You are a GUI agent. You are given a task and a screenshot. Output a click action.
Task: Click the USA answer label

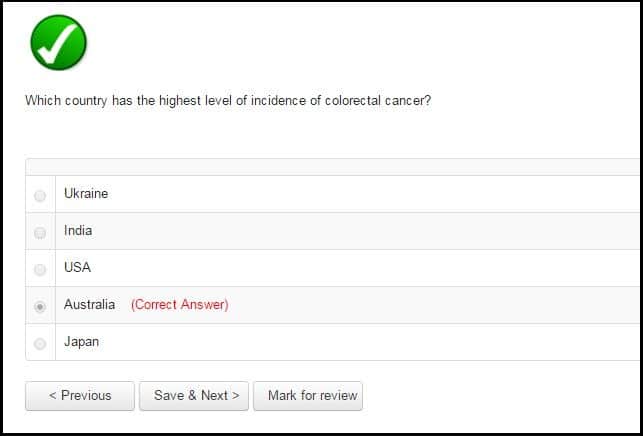(78, 267)
